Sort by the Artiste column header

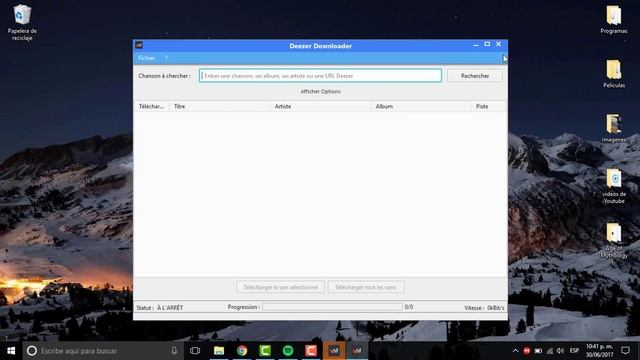point(320,107)
